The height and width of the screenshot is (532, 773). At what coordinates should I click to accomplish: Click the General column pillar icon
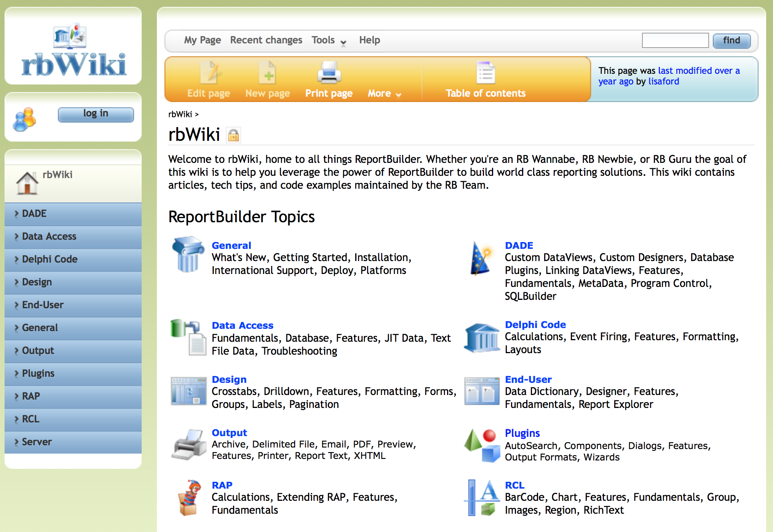[188, 254]
